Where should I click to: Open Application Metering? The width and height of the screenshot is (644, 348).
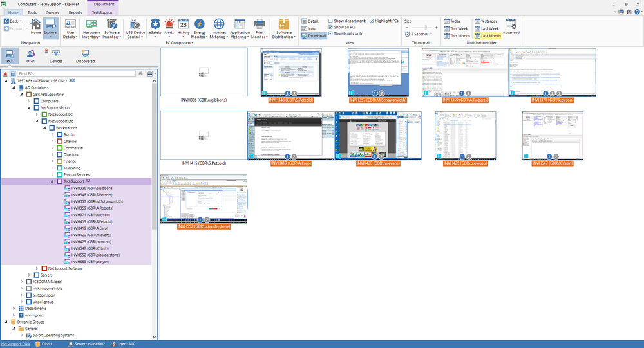[x=240, y=29]
